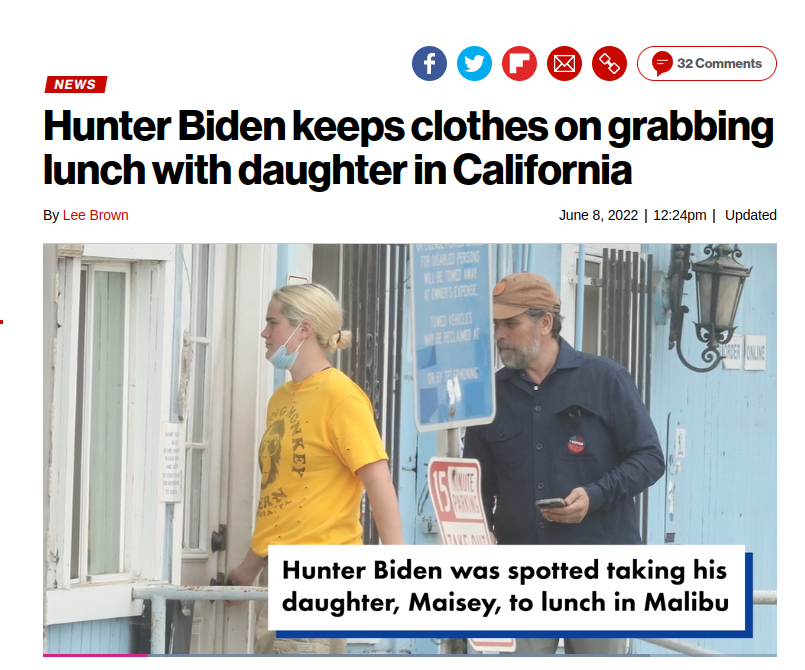Click the Malibu lunch caption overlay
Viewport: 805px width, 670px height.
point(507,587)
